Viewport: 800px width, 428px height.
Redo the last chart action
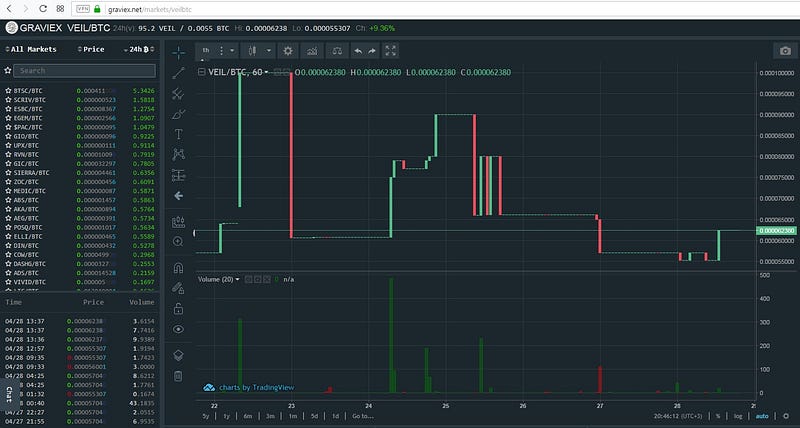pos(372,51)
